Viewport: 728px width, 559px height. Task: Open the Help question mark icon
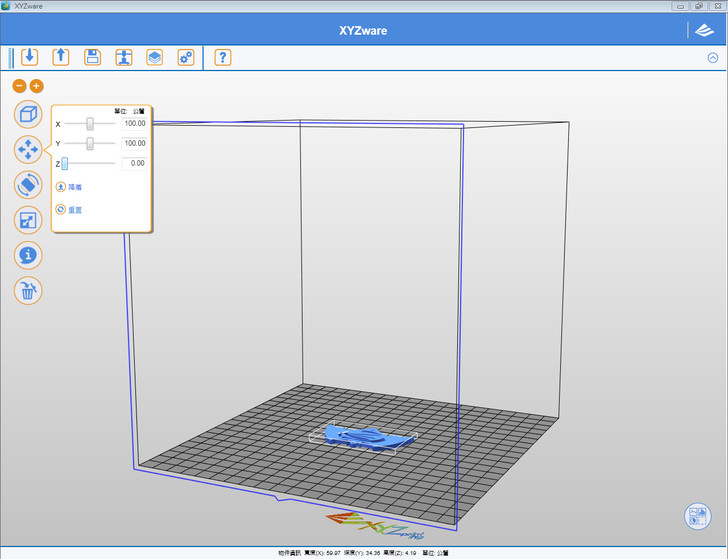point(222,57)
